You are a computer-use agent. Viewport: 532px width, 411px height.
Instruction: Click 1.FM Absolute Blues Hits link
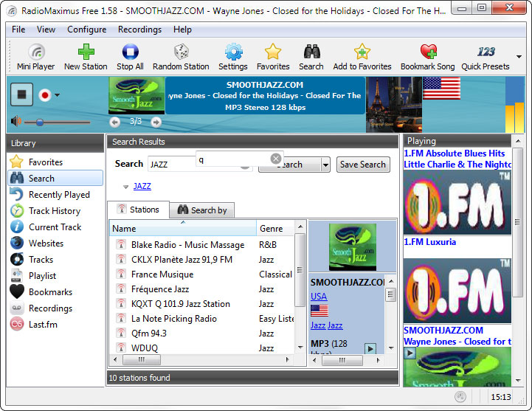455,153
